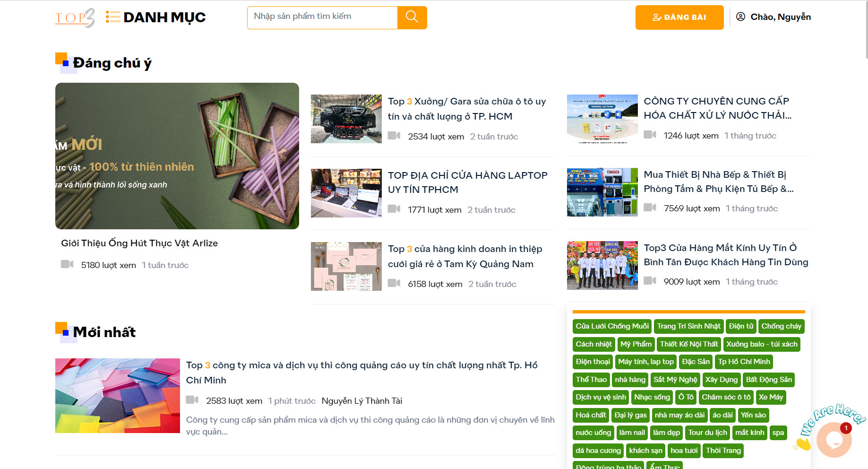The image size is (868, 469).
Task: Click the orange search magnifier button
Action: coord(412,17)
